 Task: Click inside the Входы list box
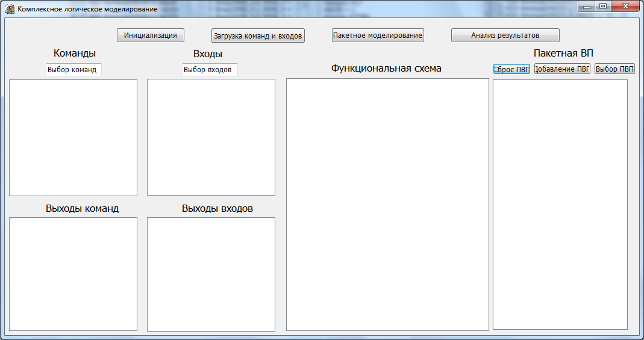click(x=211, y=137)
